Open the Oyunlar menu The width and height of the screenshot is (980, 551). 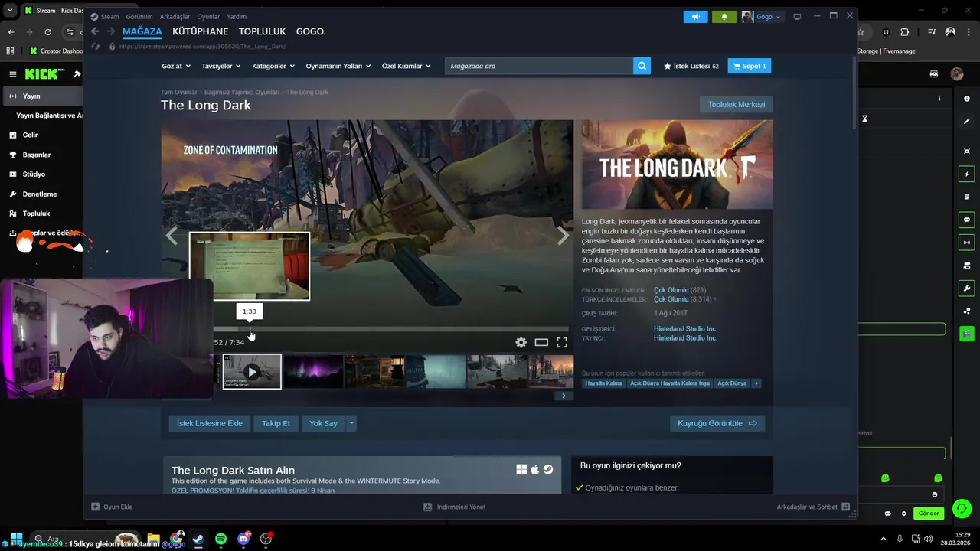(x=208, y=16)
